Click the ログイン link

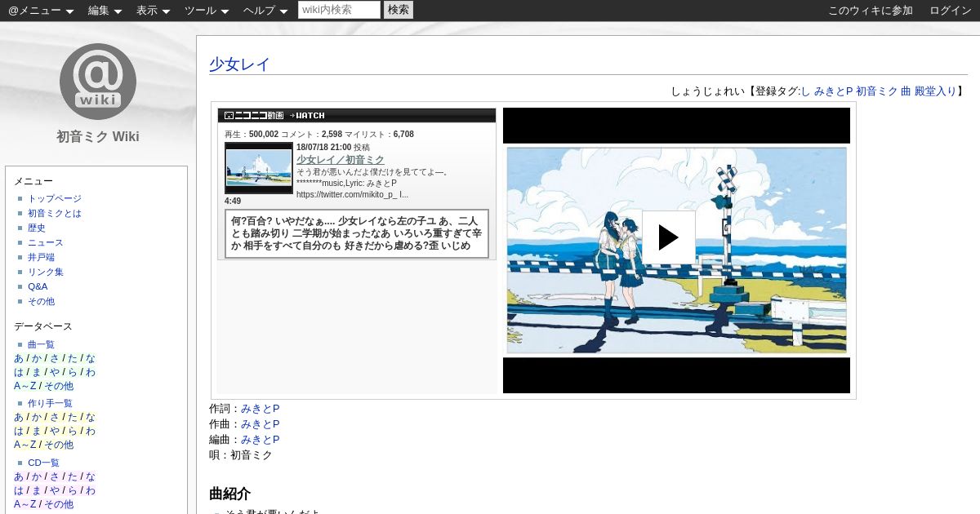[951, 11]
